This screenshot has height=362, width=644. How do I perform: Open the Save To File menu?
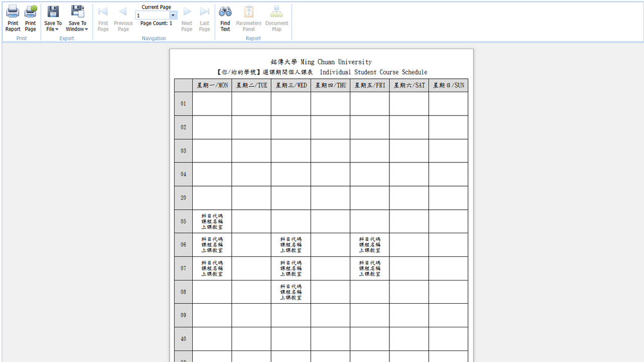click(53, 19)
